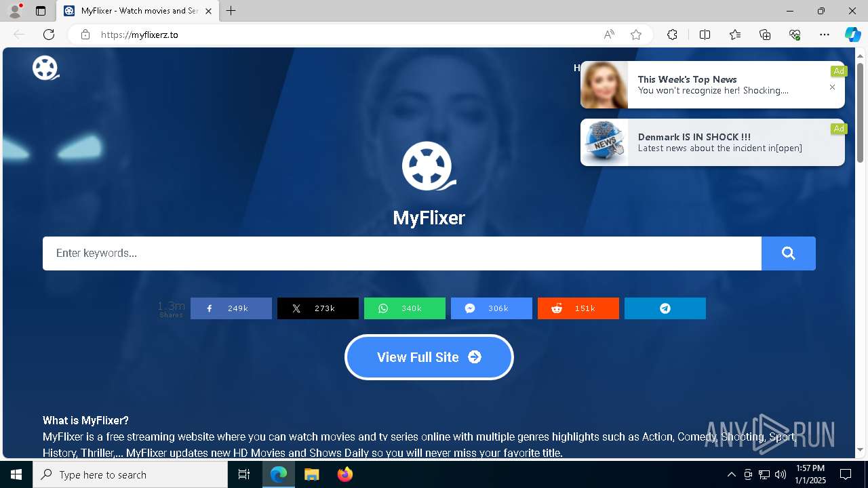Open the Denmark IS IN SHOCK ad

coord(713,142)
